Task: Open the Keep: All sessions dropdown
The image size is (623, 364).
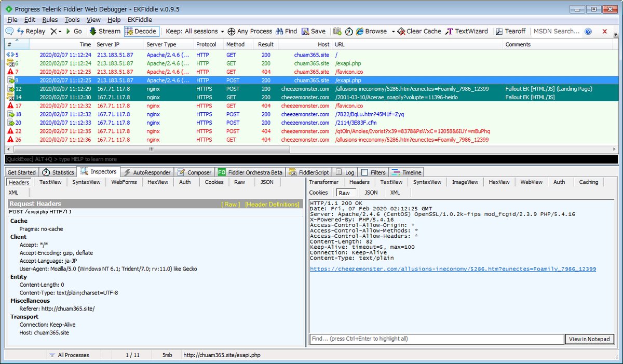Action: click(195, 31)
